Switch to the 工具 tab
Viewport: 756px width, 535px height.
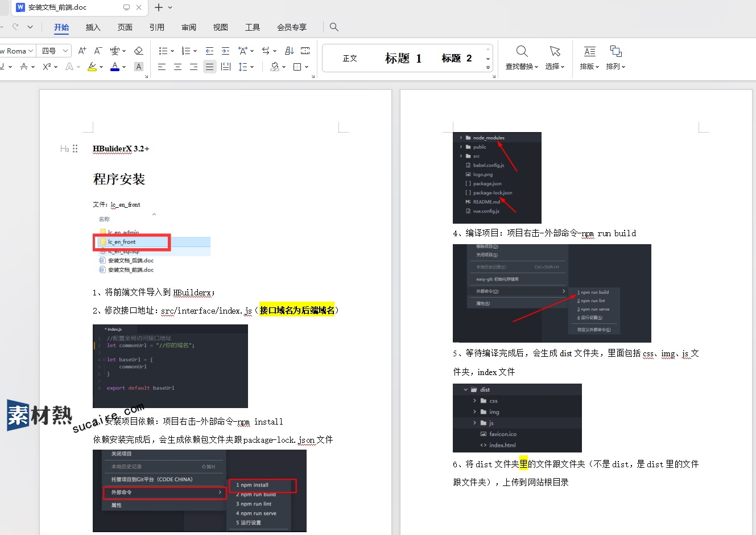click(x=252, y=27)
